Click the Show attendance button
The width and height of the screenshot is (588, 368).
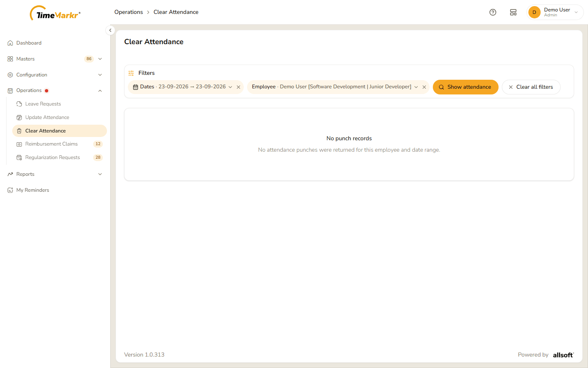click(x=465, y=87)
